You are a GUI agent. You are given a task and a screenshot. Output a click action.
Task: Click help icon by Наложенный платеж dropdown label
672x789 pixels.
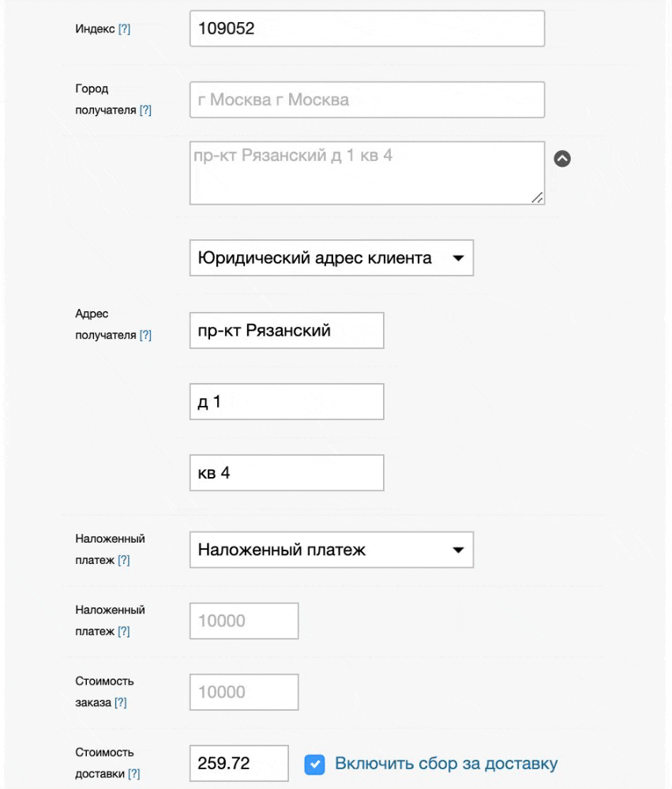tap(124, 560)
